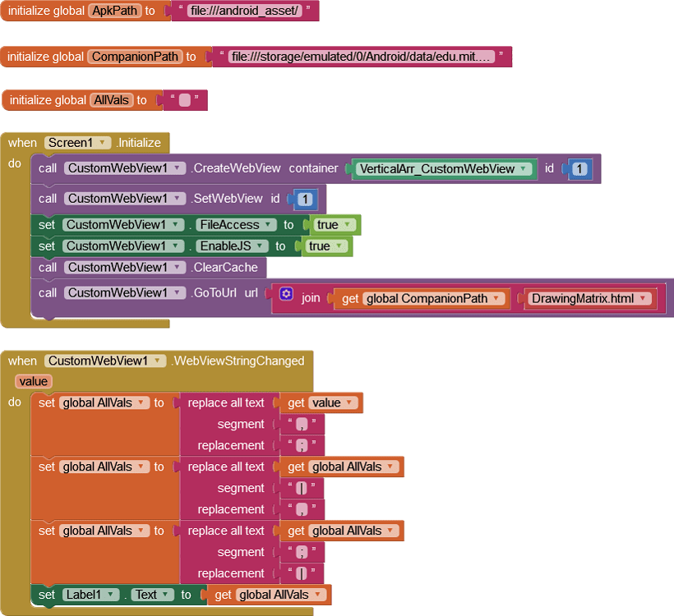Image resolution: width=674 pixels, height=616 pixels.
Task: Select the GoToUrl call block
Action: click(224, 293)
